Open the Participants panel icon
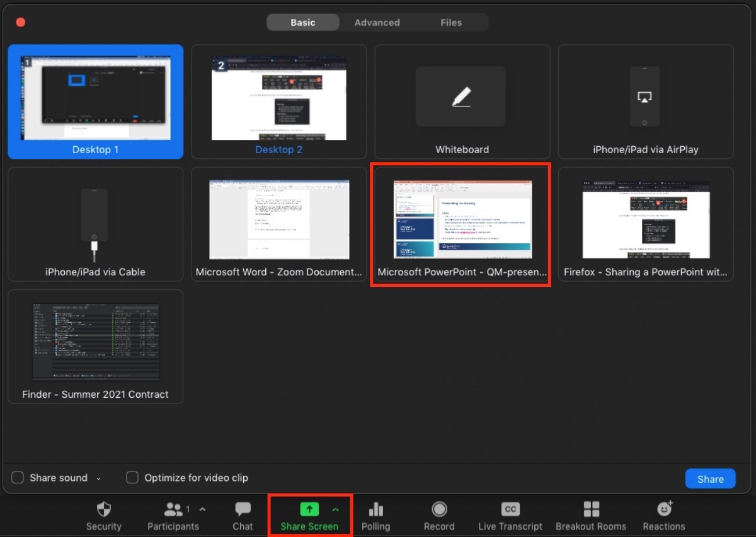This screenshot has height=537, width=756. pos(172,509)
